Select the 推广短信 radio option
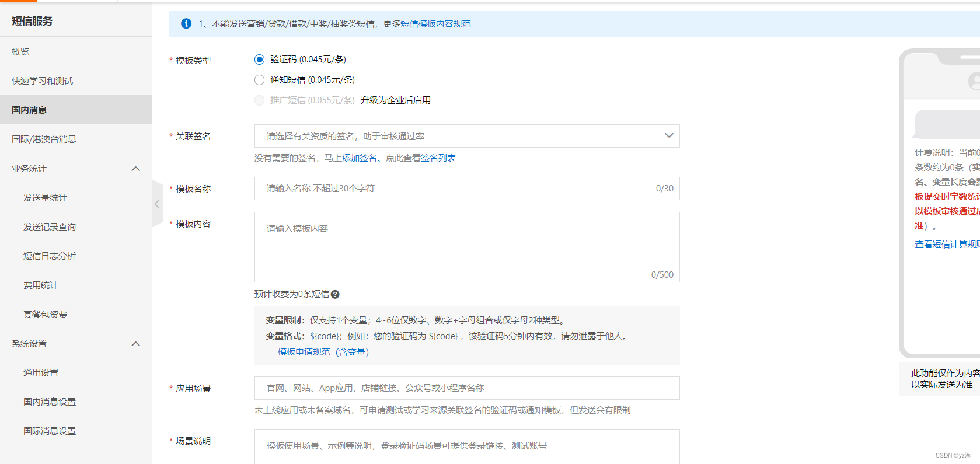The height and width of the screenshot is (464, 980). pyautogui.click(x=260, y=100)
